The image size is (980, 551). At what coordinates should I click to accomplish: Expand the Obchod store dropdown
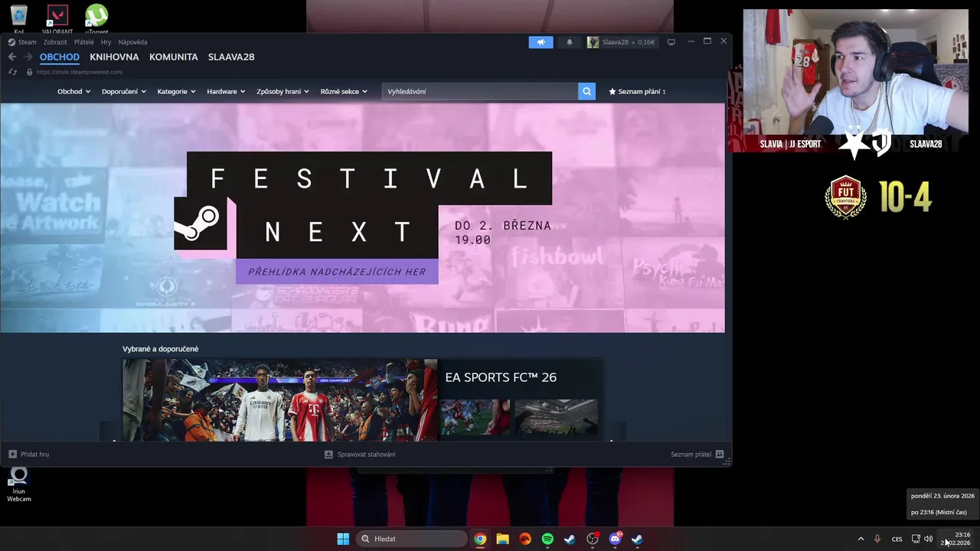[x=73, y=91]
